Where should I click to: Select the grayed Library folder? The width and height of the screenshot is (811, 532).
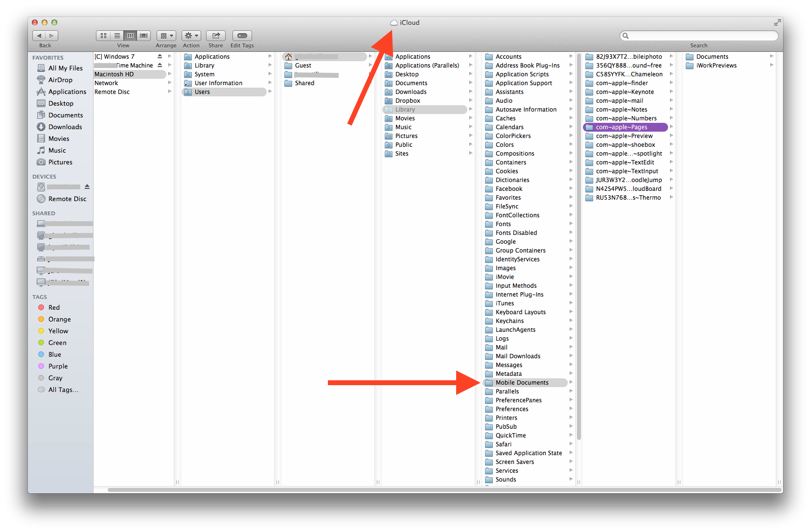coord(425,110)
